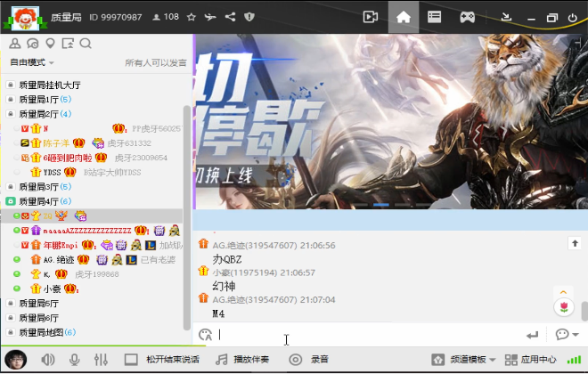Open the member list person icon

[x=15, y=44]
